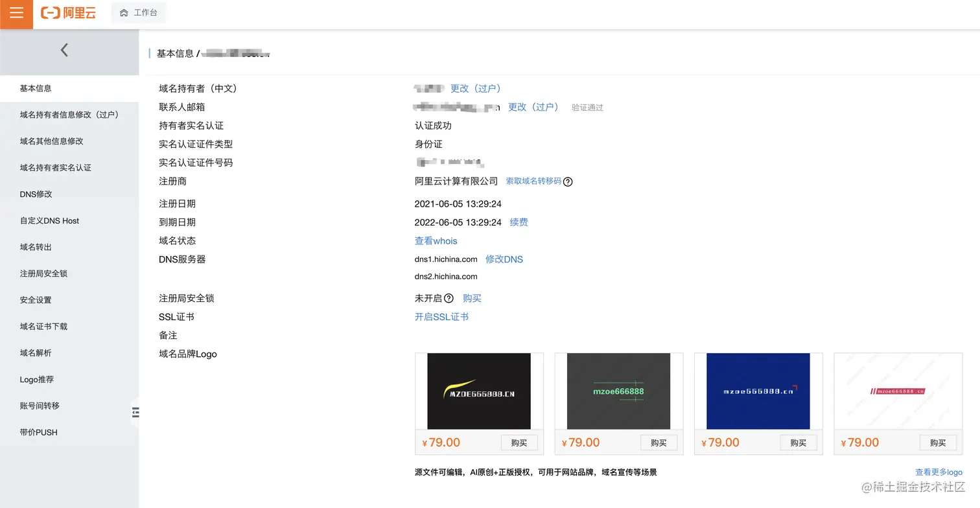Click 更改（过户）next to domain holder
Screen dimensions: 980x508
[476, 88]
